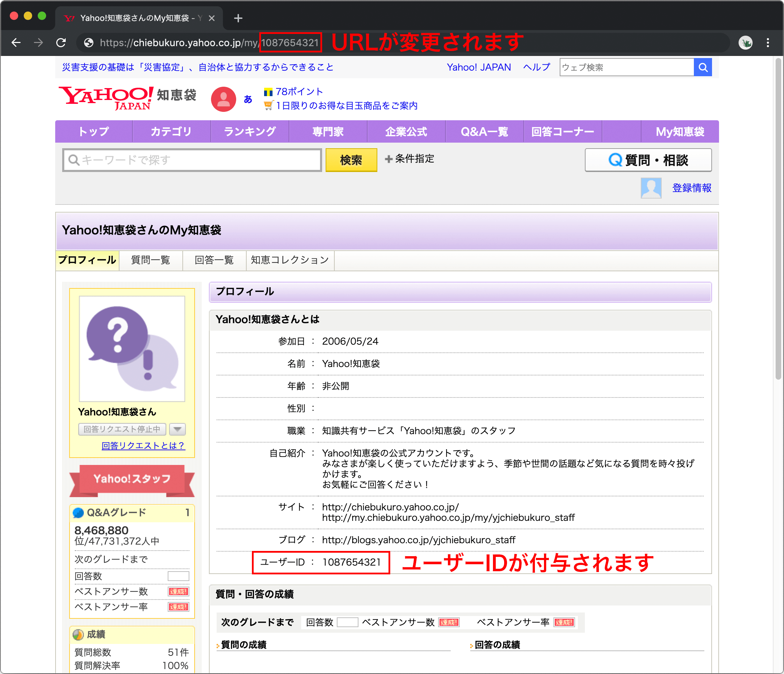This screenshot has width=784, height=674.
Task: Click the 回答リクエスト停止中 button
Action: click(x=122, y=429)
